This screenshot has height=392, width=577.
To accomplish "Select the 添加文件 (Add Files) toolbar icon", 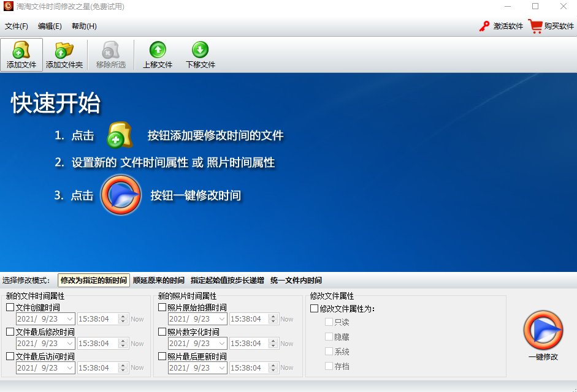I will [x=21, y=55].
